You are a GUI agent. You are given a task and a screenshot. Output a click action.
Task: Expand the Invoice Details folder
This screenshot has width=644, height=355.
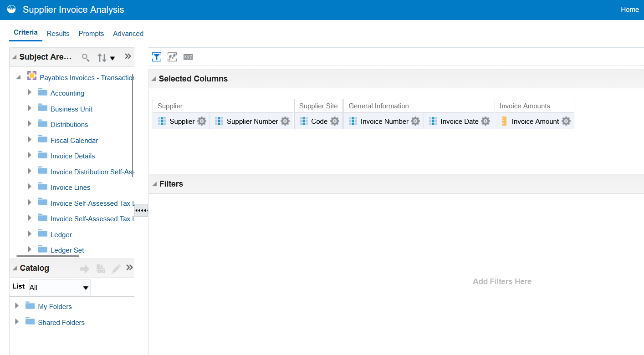pyautogui.click(x=30, y=155)
